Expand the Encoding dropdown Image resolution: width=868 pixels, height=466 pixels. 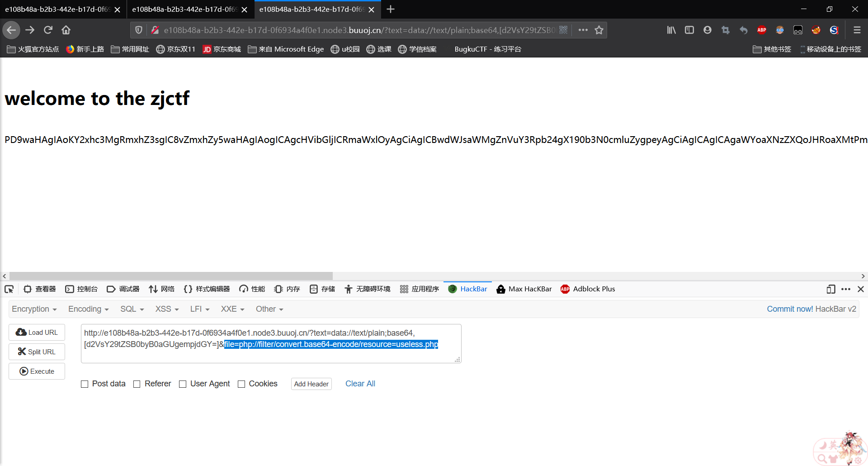coord(89,309)
